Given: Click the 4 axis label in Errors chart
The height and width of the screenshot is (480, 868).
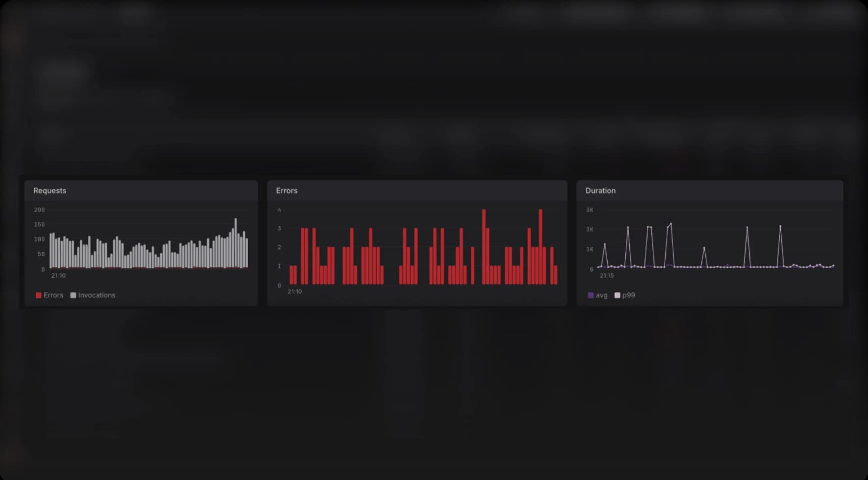Looking at the screenshot, I should 279,210.
